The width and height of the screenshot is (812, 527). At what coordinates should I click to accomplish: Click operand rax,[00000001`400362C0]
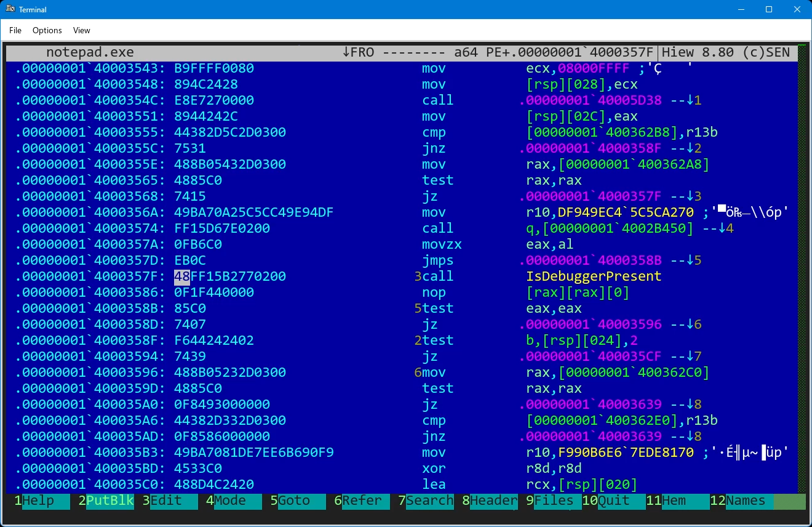click(x=618, y=372)
